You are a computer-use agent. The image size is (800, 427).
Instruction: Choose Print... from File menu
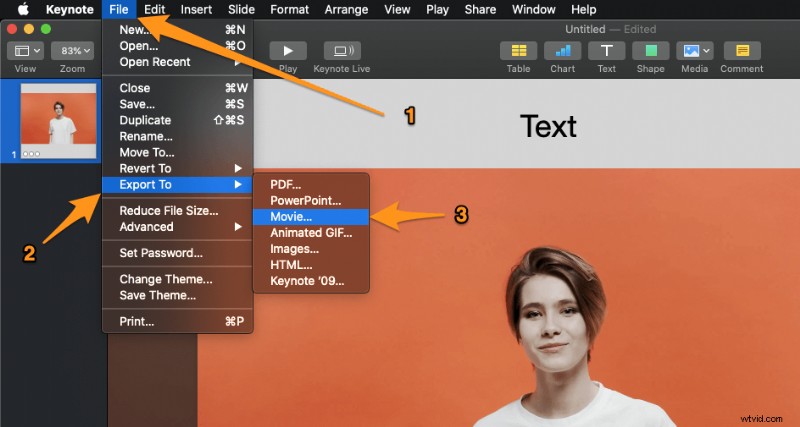(x=178, y=321)
